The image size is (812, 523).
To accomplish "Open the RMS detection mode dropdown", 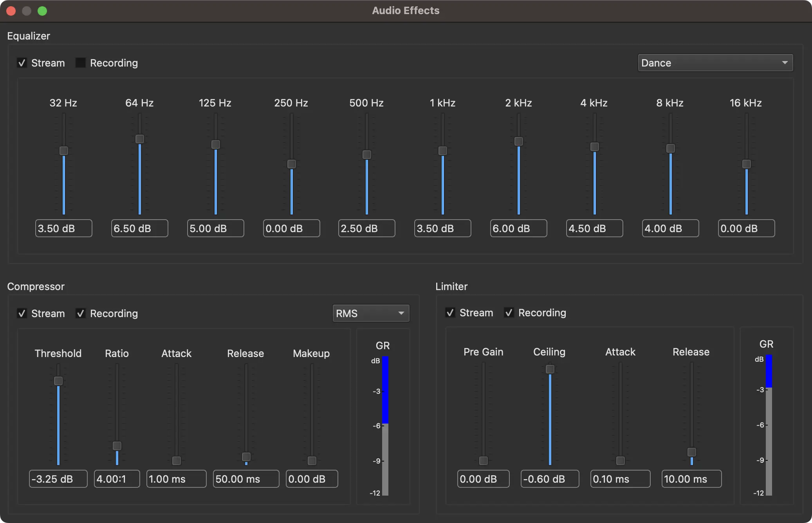I will click(x=370, y=313).
